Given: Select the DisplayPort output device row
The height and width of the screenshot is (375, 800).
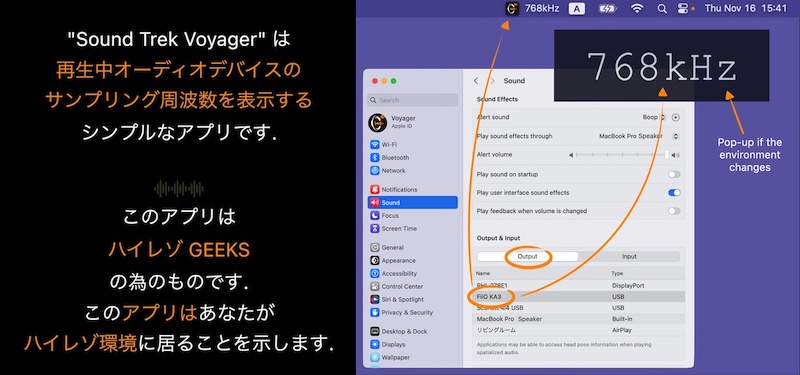Looking at the screenshot, I should tap(579, 286).
